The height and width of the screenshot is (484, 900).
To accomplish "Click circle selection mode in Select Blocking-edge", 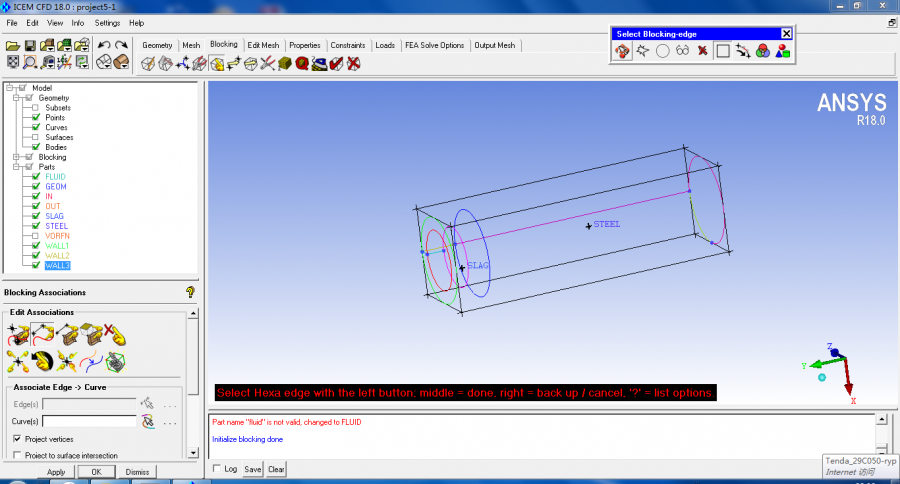I will click(x=662, y=51).
